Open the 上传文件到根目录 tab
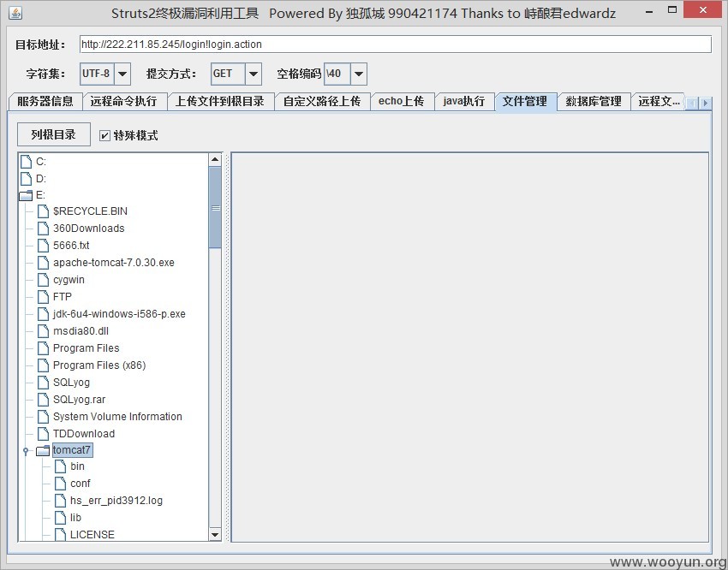 click(220, 101)
